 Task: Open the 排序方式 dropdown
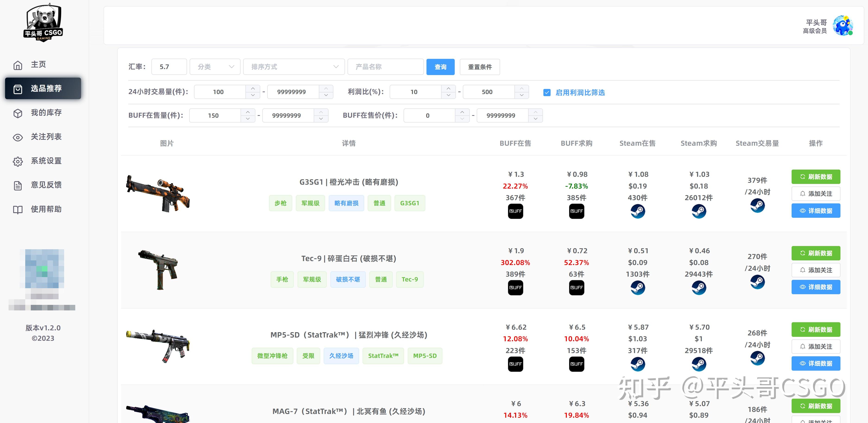[x=294, y=67]
